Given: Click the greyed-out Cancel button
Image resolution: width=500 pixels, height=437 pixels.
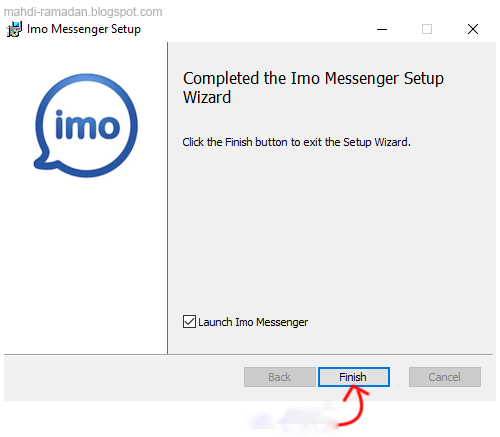Looking at the screenshot, I should coord(445,377).
